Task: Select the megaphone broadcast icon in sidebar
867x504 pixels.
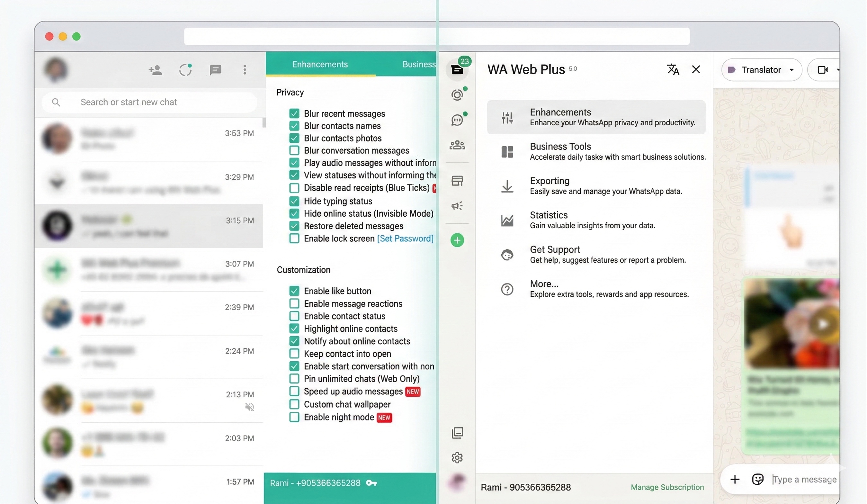Action: tap(457, 206)
